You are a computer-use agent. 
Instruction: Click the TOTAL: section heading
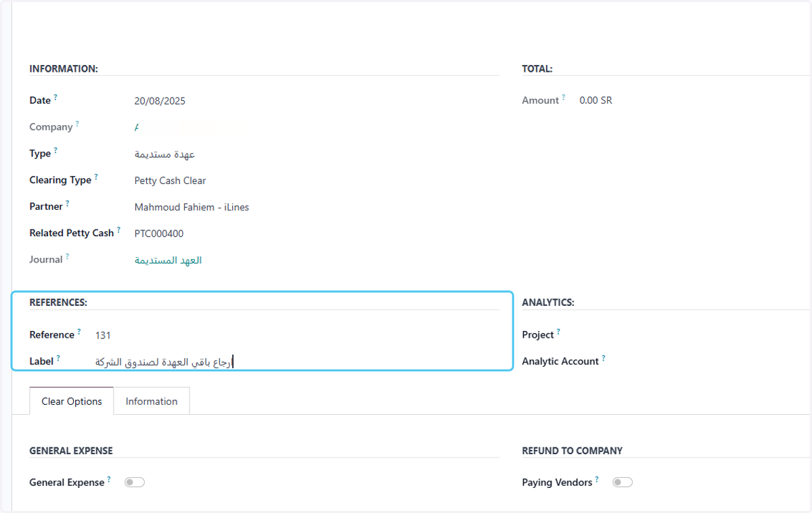[x=537, y=69]
